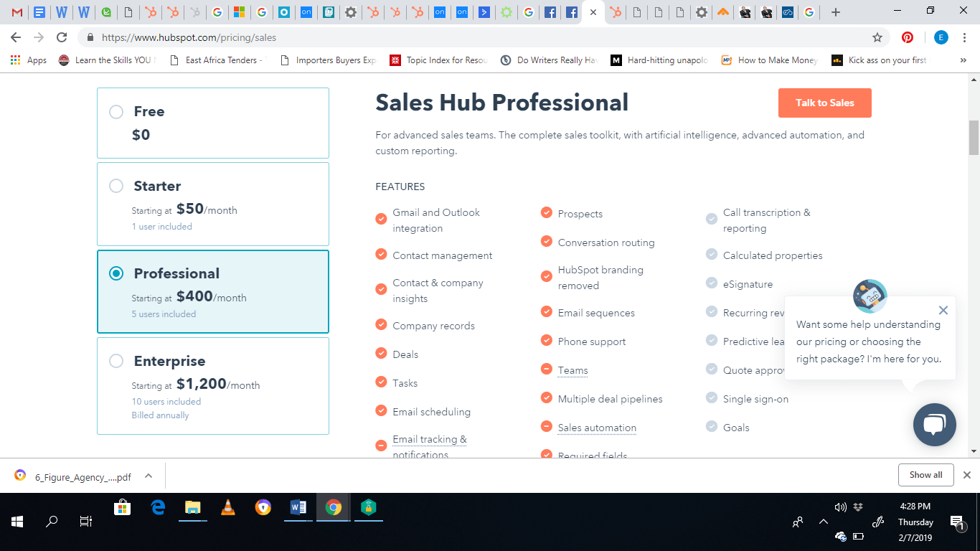Click the scrollbar down arrow

(x=974, y=451)
